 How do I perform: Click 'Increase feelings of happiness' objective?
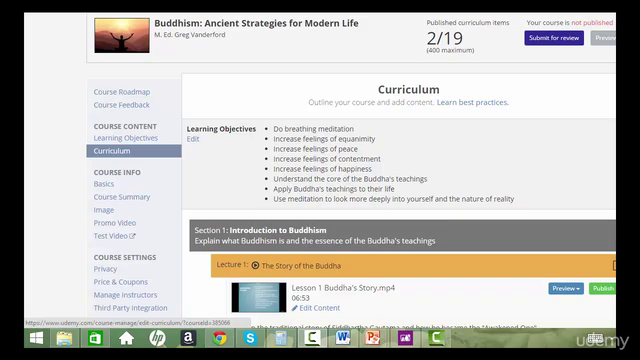322,169
